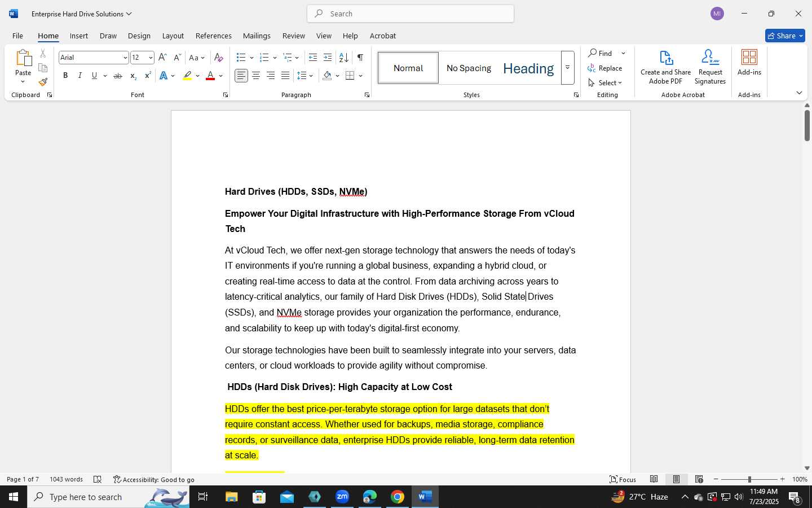Collapse the ribbon with chevron
Viewport: 812px width, 508px height.
[799, 93]
